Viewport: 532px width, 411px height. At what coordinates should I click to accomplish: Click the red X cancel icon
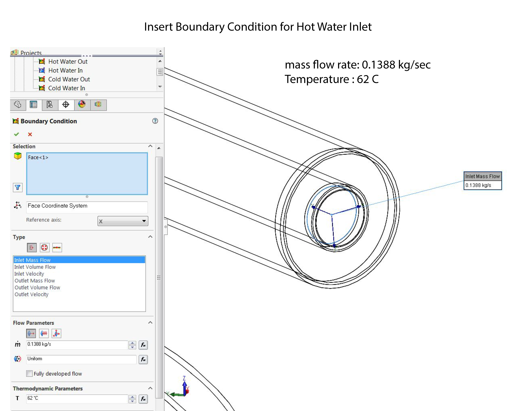click(30, 134)
